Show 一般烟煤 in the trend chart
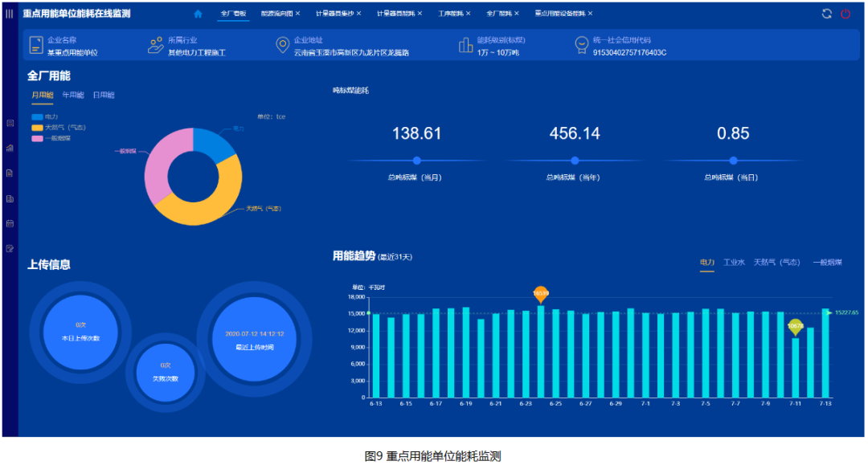Screen dimensions: 868x465 tap(828, 263)
